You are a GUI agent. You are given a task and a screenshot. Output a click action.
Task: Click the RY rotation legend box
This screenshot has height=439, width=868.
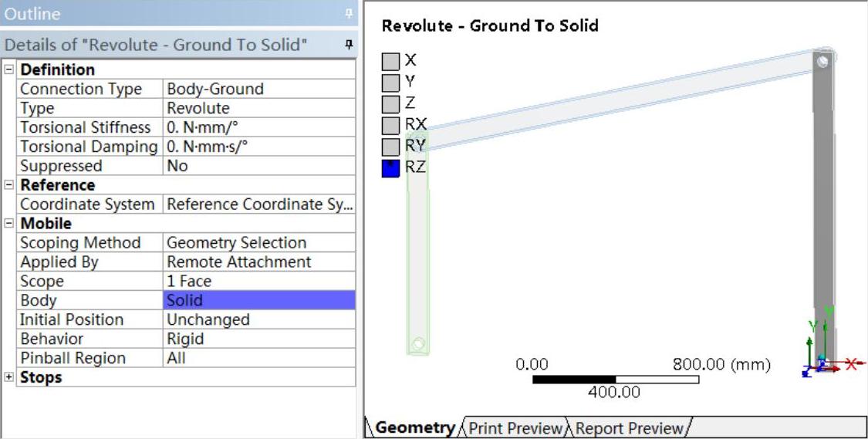tap(391, 146)
